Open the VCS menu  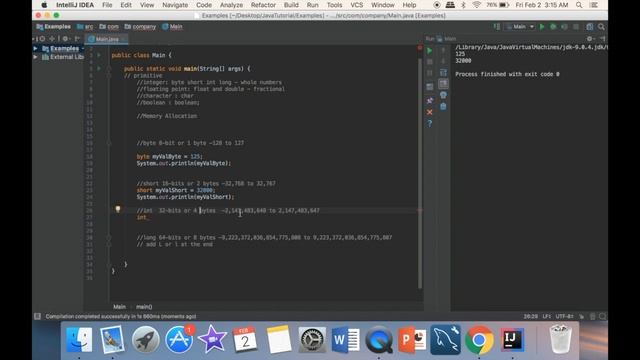tap(356, 5)
